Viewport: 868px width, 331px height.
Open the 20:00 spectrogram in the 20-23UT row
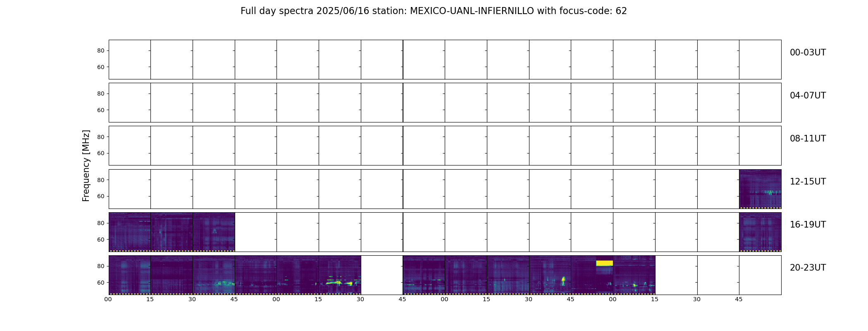point(130,275)
